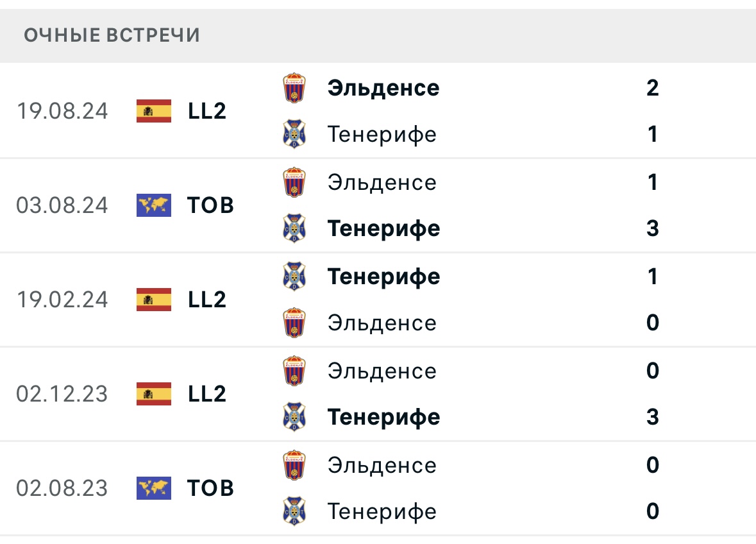Click Spain flag beside 19.08.24 date
The height and width of the screenshot is (544, 756).
coord(154,111)
